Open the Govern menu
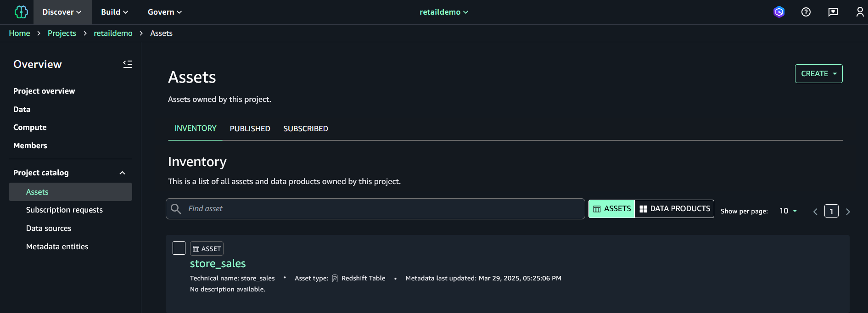Screen dimensions: 868x313 click(x=165, y=12)
